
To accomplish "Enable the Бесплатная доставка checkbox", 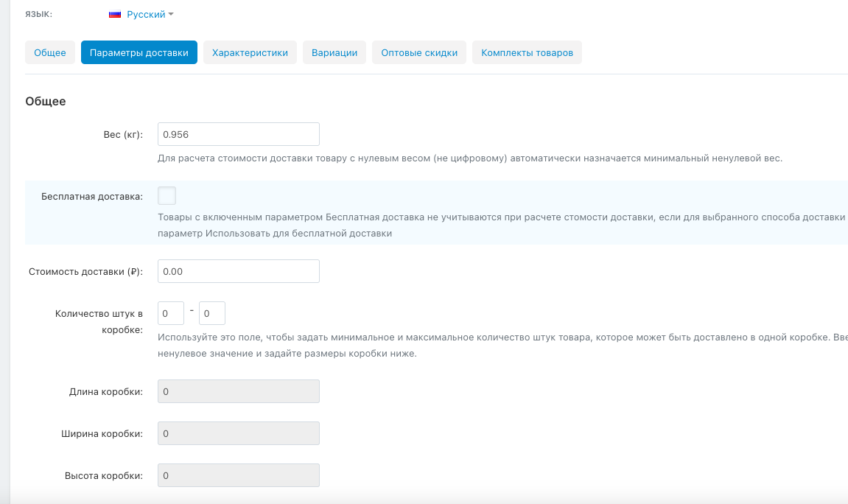I will (x=167, y=196).
